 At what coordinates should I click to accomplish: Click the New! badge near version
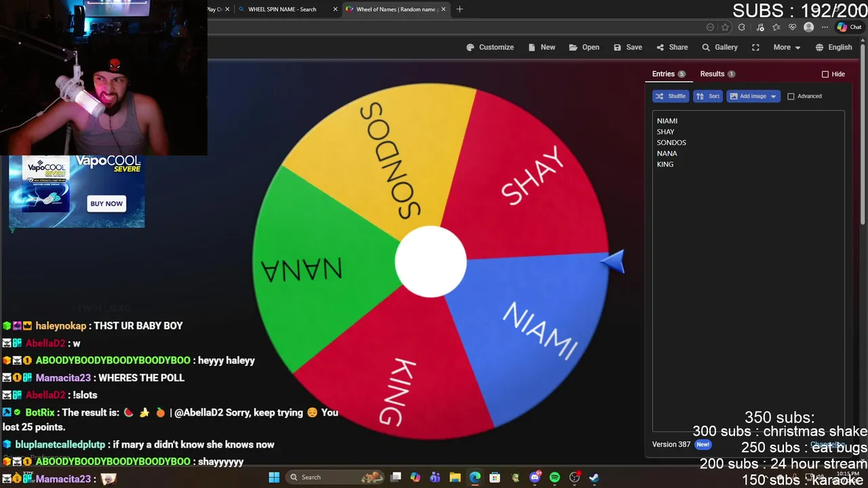[703, 445]
